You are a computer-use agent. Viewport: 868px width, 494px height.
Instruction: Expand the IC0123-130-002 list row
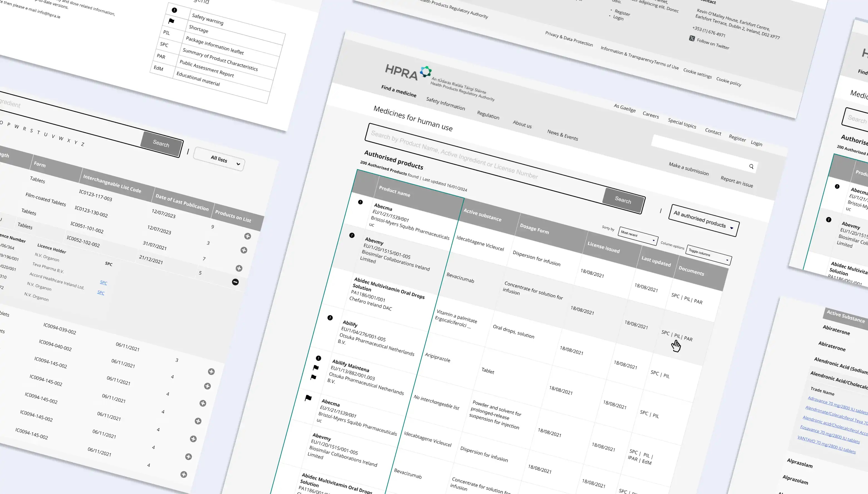point(244,250)
